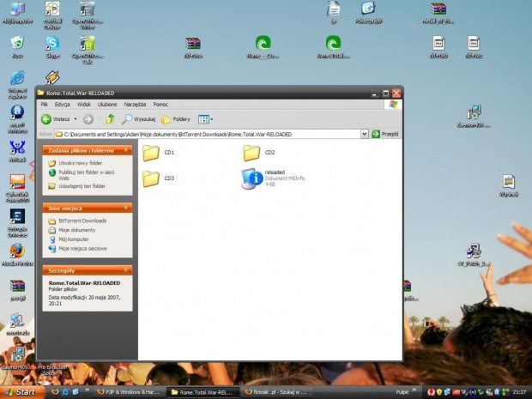Image resolution: width=532 pixels, height=399 pixels.
Task: Open the Wstecz history dropdown arrow
Action: [x=76, y=119]
